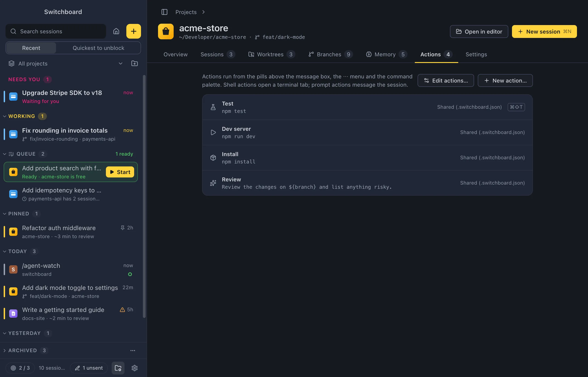Open the All projects dropdown
The height and width of the screenshot is (377, 588).
point(65,63)
